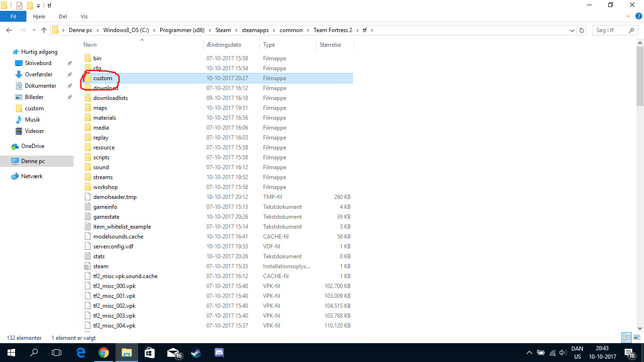The width and height of the screenshot is (644, 362).
Task: Expand the chevron after tf breadcrumb
Action: [x=372, y=30]
